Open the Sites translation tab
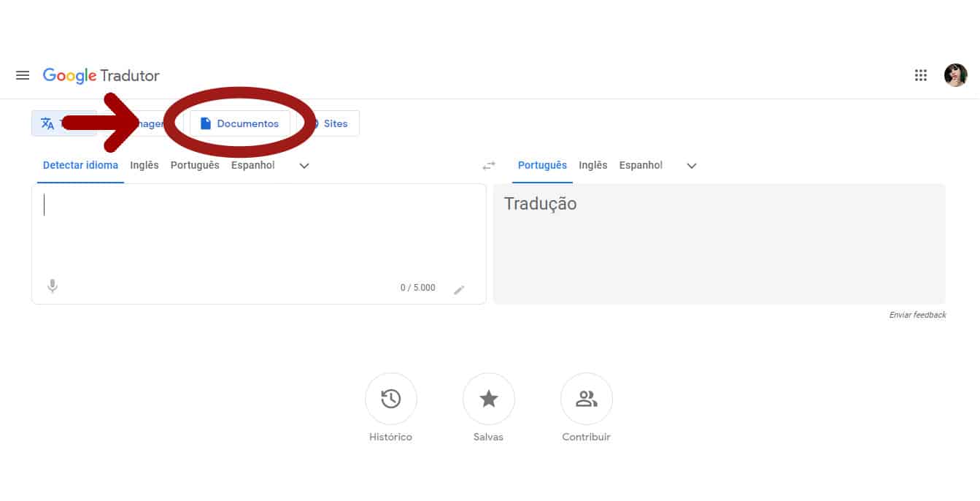Image resolution: width=980 pixels, height=501 pixels. tap(336, 123)
